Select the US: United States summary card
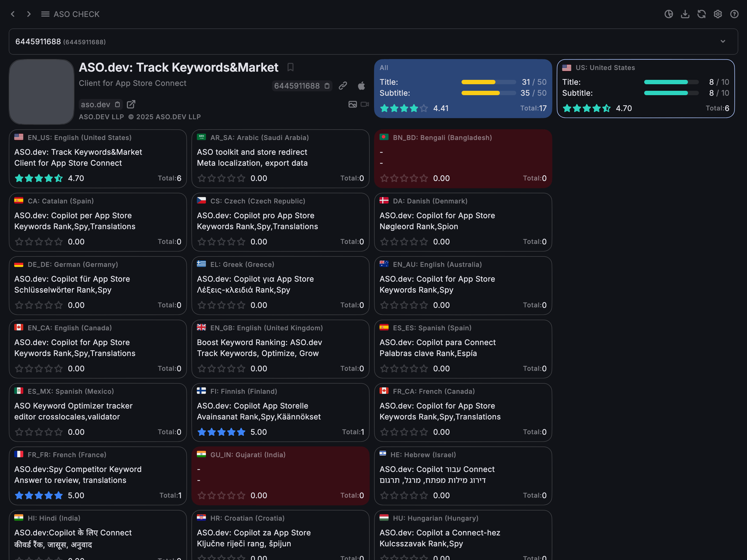Screen dimensions: 747x560 click(646, 89)
